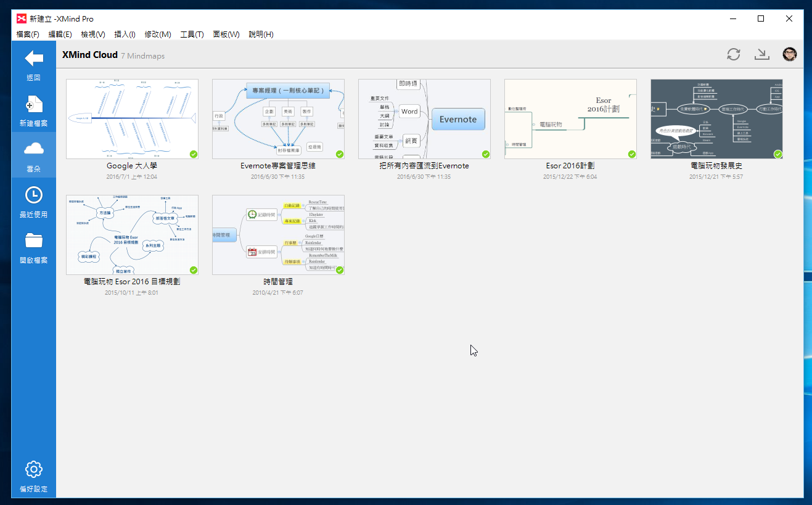Screen dimensions: 812x505
Task: Click synced checkmark on Esor 2016計劃 thumbnail
Action: point(632,154)
